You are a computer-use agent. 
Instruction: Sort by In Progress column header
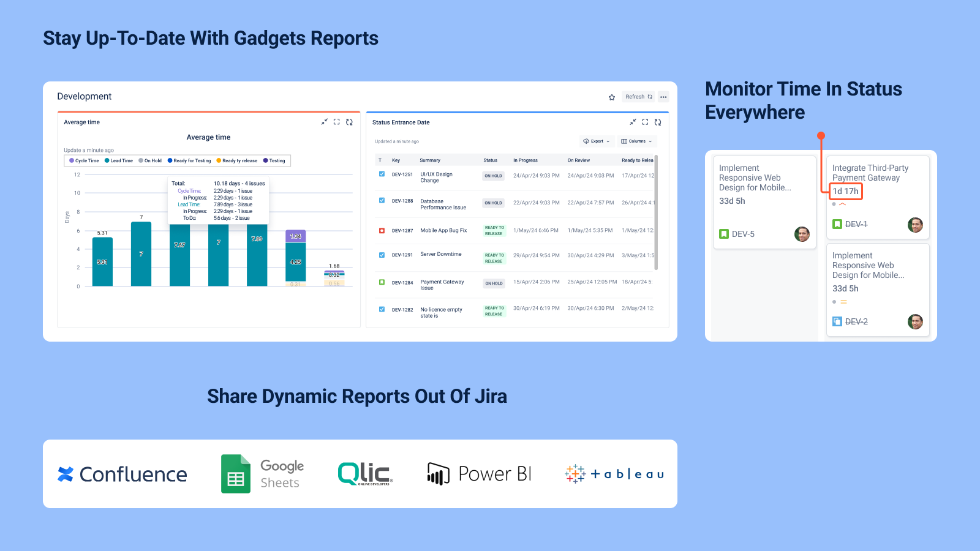click(x=526, y=160)
